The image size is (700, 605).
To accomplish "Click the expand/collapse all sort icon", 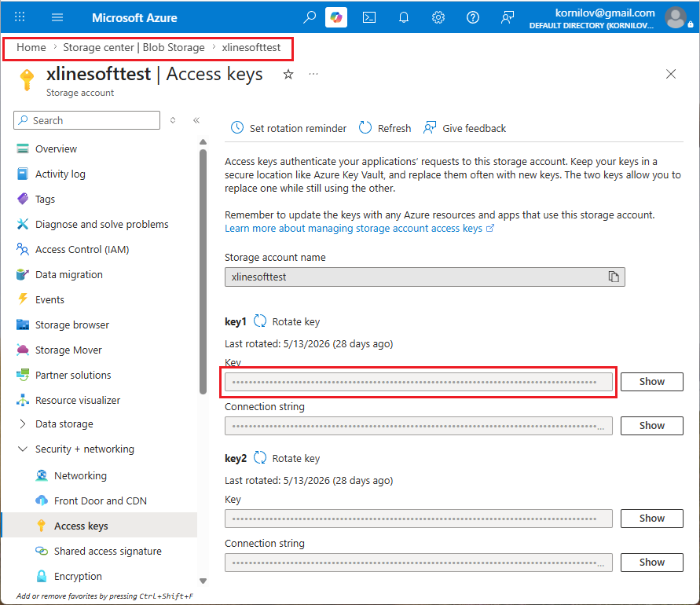I will [173, 120].
